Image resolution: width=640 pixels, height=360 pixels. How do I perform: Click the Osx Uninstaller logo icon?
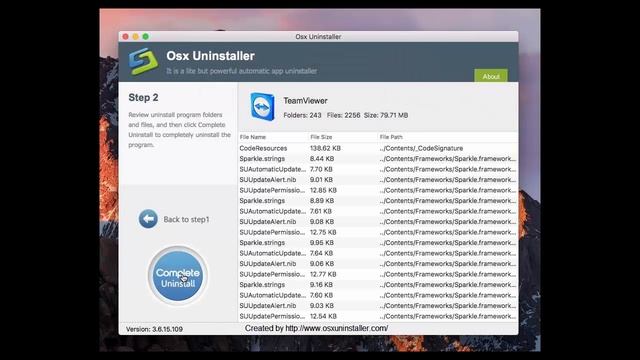pyautogui.click(x=143, y=62)
